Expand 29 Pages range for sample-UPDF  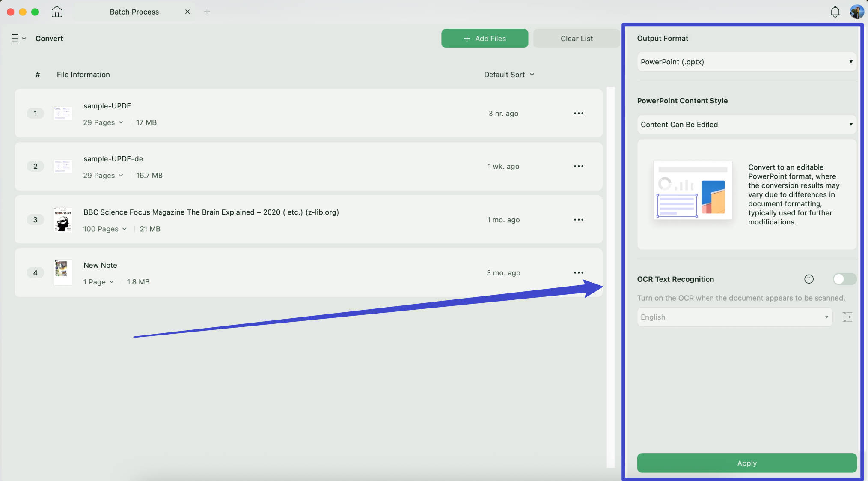pos(103,122)
